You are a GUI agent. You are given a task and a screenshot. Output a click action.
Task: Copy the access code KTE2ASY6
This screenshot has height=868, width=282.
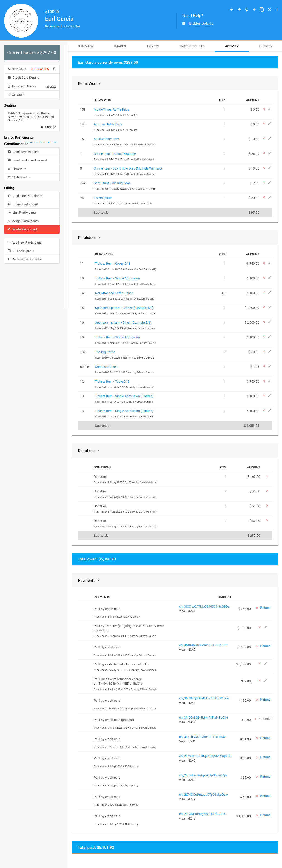pos(55,69)
